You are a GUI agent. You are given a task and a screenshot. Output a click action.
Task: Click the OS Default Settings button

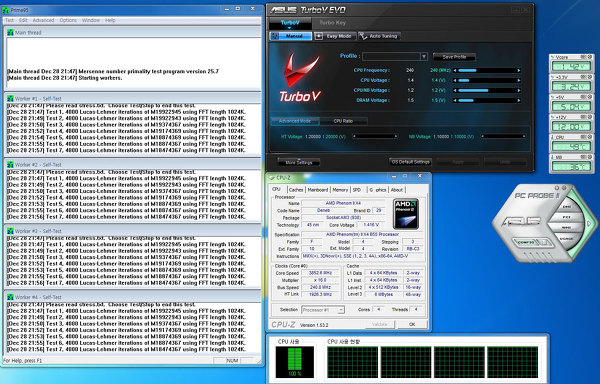click(x=411, y=162)
